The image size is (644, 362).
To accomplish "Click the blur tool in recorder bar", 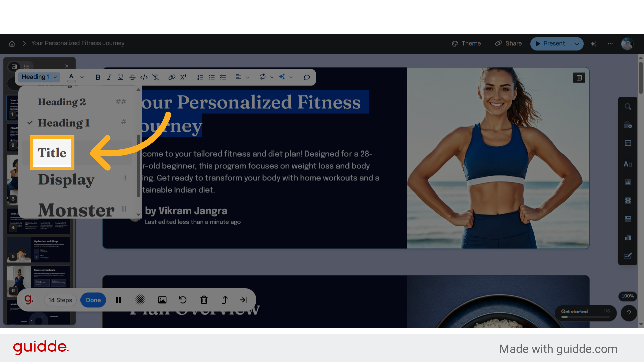I will [x=140, y=300].
